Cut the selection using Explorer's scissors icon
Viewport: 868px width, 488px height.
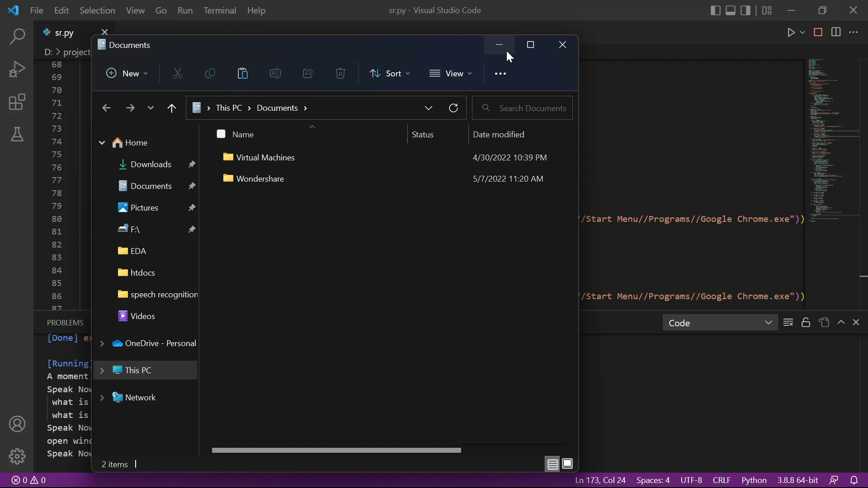177,73
